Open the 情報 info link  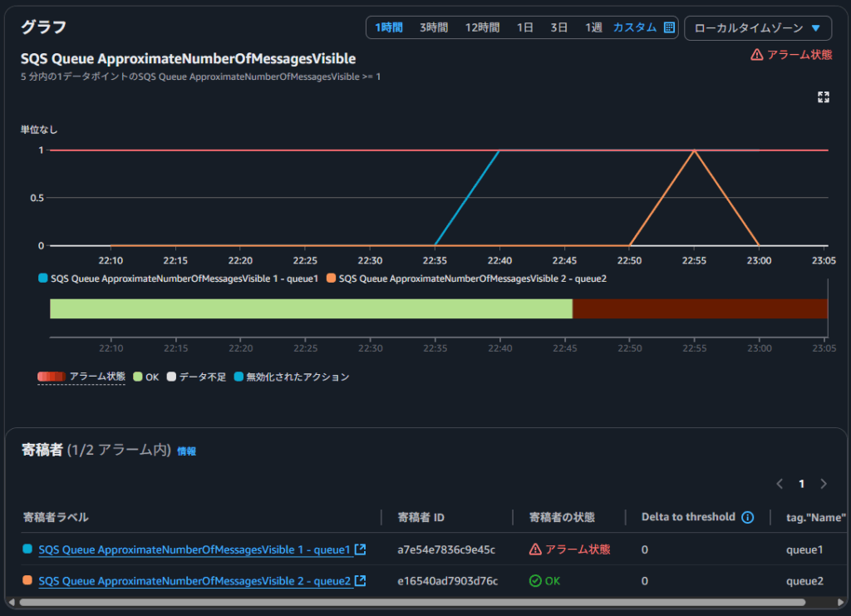[x=186, y=451]
